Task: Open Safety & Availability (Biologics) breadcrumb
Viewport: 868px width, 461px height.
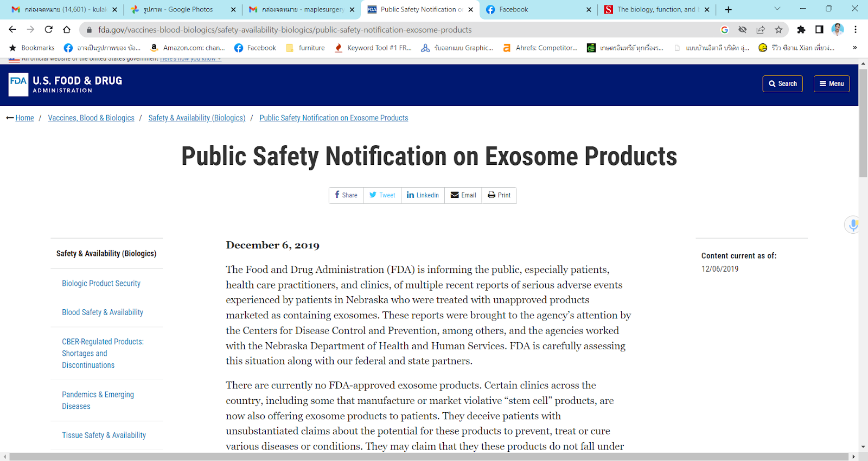Action: 197,118
